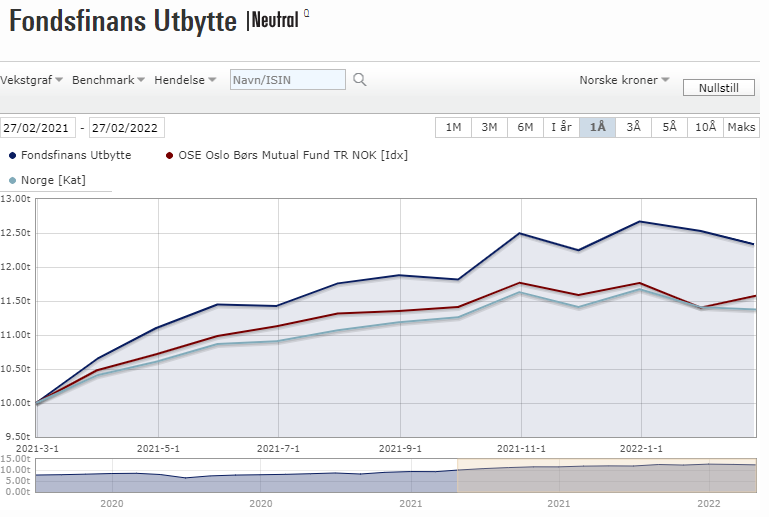
Task: Open the Vekstgraf dropdown
Action: (x=31, y=80)
